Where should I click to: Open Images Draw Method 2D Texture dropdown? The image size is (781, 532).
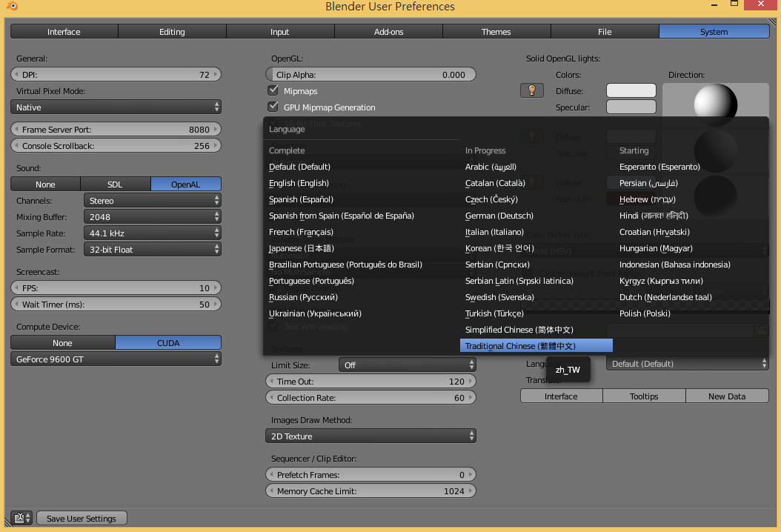(x=370, y=436)
